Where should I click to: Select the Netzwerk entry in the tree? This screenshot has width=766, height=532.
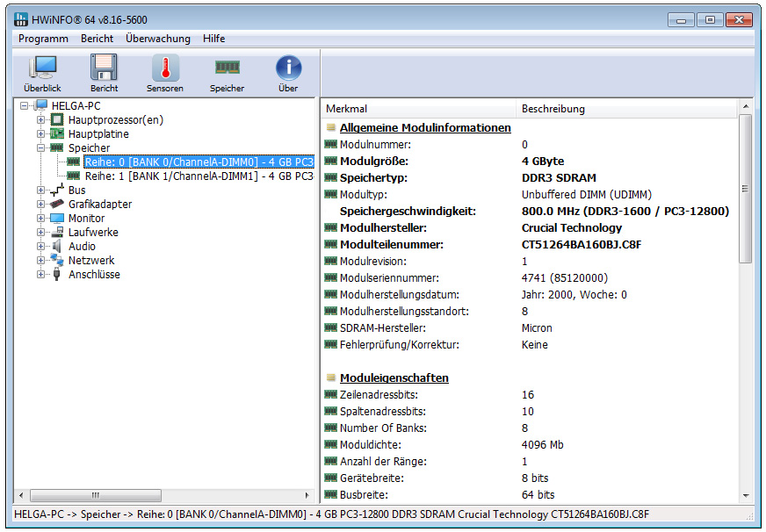[90, 261]
